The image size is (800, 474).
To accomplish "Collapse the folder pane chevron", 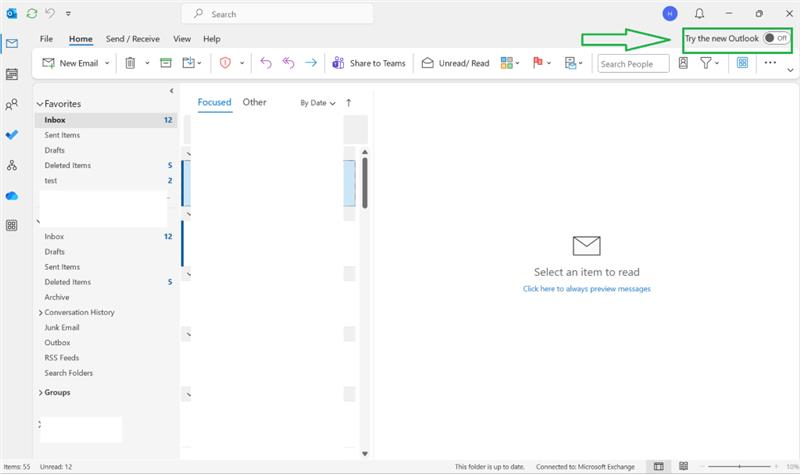I will (171, 91).
